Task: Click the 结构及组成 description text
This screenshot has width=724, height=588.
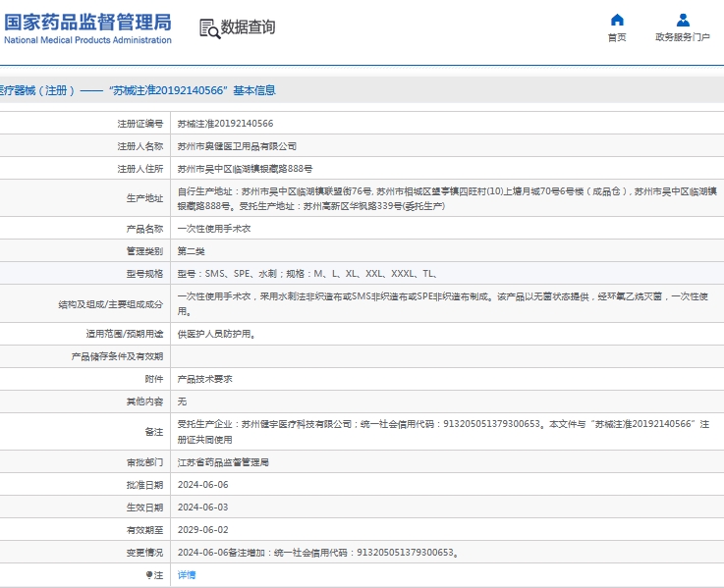Action: pos(443,304)
